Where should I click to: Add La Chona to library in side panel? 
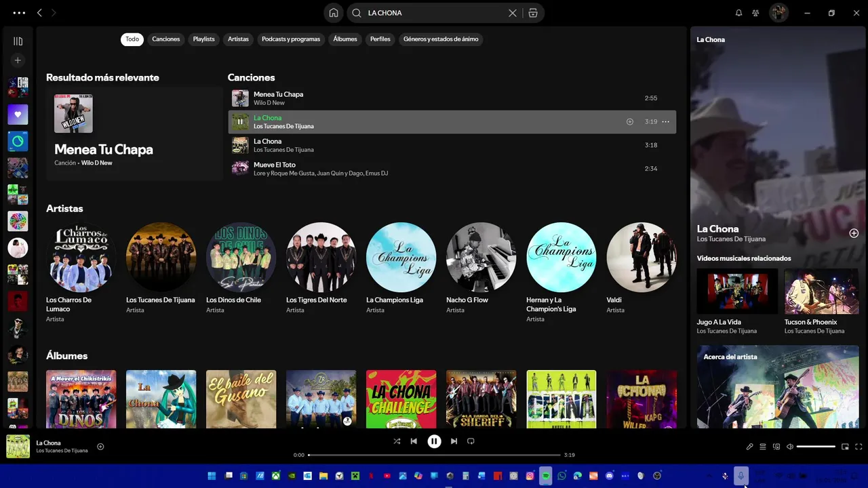point(854,233)
